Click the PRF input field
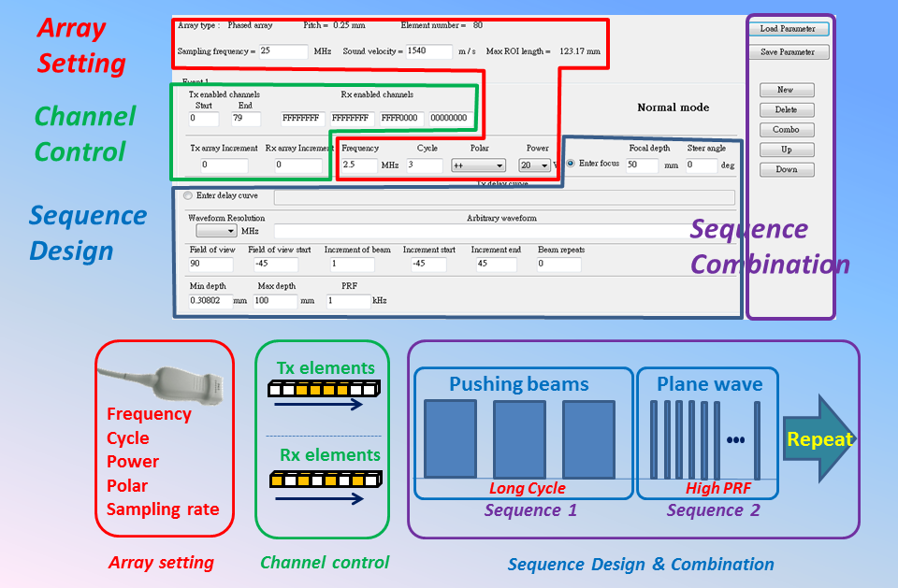This screenshot has width=898, height=588. [x=347, y=301]
